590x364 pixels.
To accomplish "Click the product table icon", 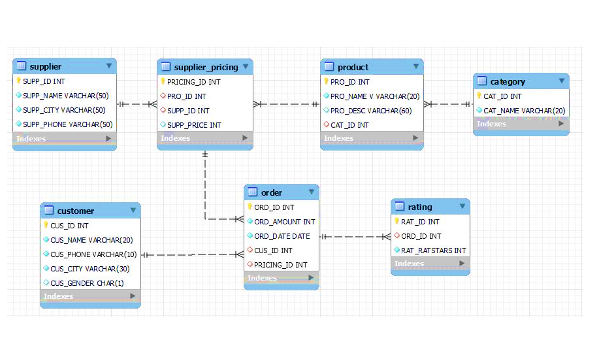I will tap(329, 66).
